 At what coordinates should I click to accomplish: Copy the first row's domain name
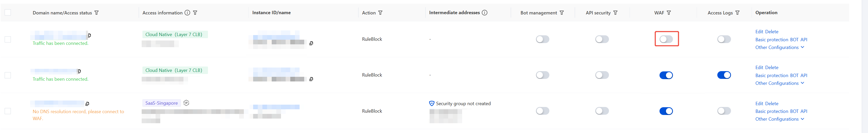(x=89, y=35)
